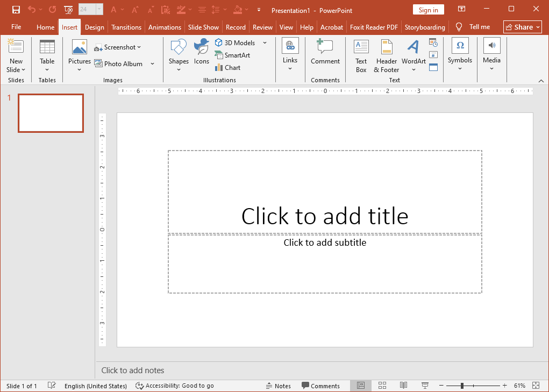Insert the Date and Time
549x392 pixels.
433,44
